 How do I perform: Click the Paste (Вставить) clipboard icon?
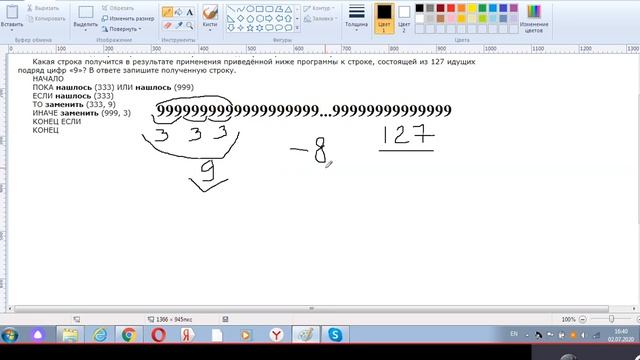click(x=12, y=12)
